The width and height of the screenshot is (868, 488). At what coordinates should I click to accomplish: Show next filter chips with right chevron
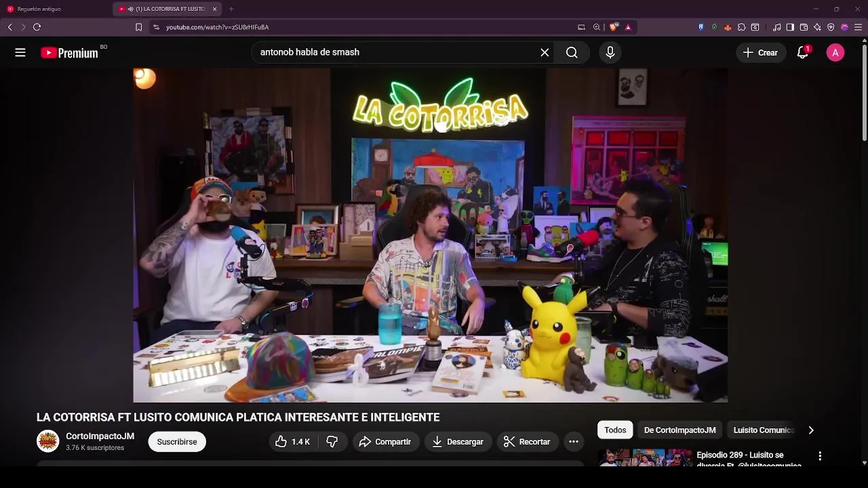811,430
